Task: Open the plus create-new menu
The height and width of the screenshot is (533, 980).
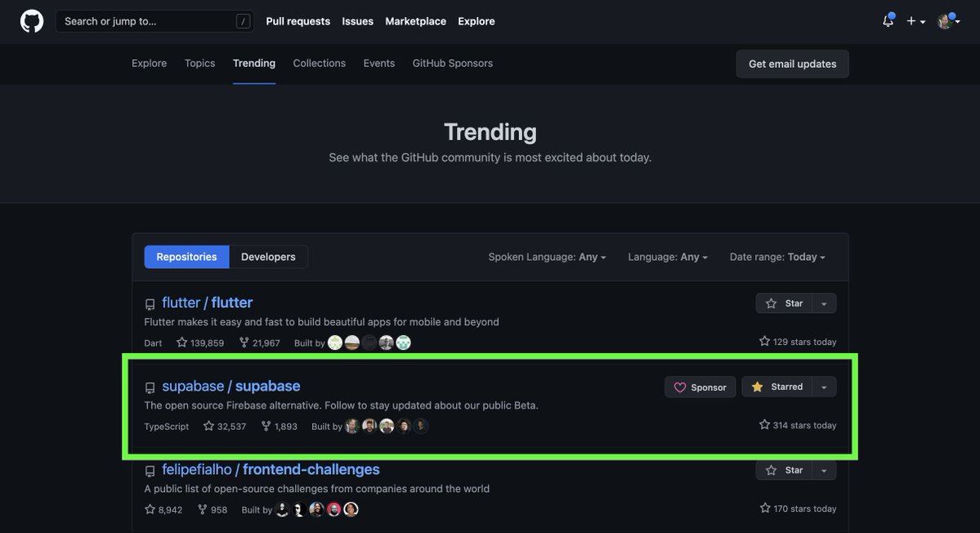Action: click(915, 21)
